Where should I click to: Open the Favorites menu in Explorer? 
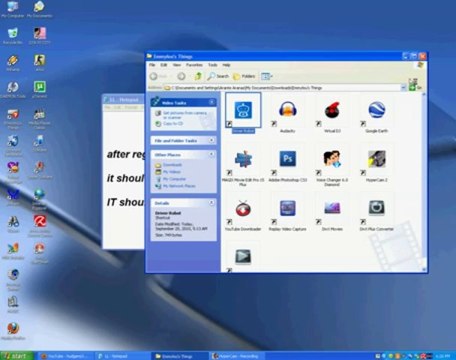click(194, 65)
